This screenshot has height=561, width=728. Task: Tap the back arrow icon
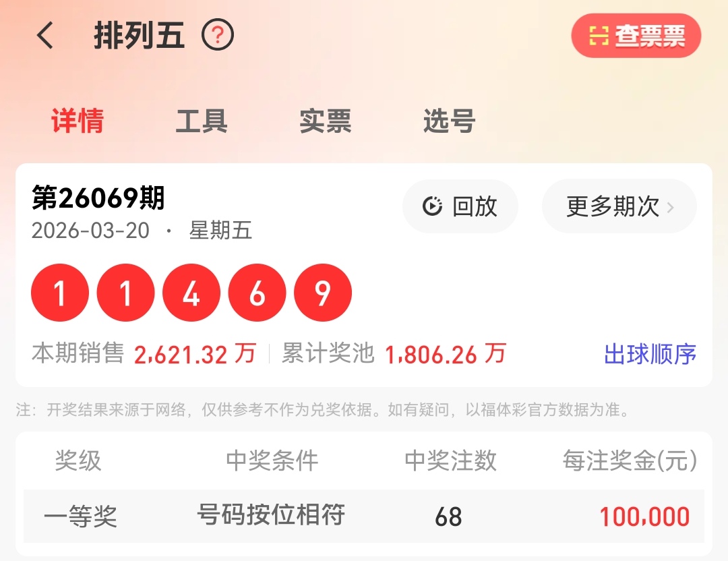(x=45, y=35)
